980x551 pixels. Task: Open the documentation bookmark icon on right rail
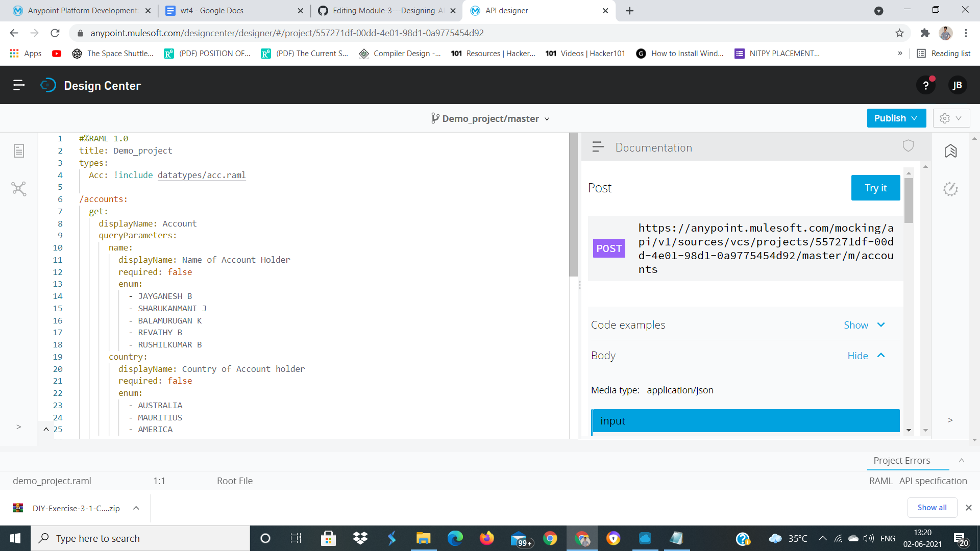[x=950, y=151]
